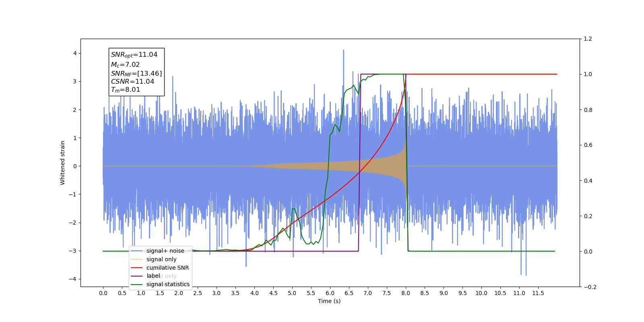Click the 'signal only' legend entry text
Screen dimensions: 644x322
pyautogui.click(x=161, y=259)
